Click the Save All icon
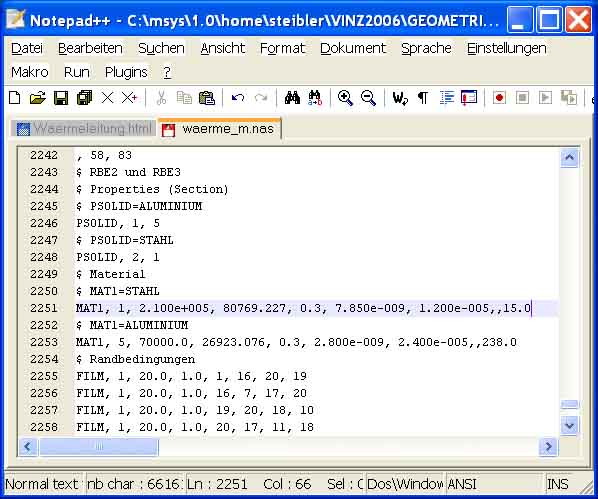Image resolution: width=598 pixels, height=499 pixels. click(84, 98)
